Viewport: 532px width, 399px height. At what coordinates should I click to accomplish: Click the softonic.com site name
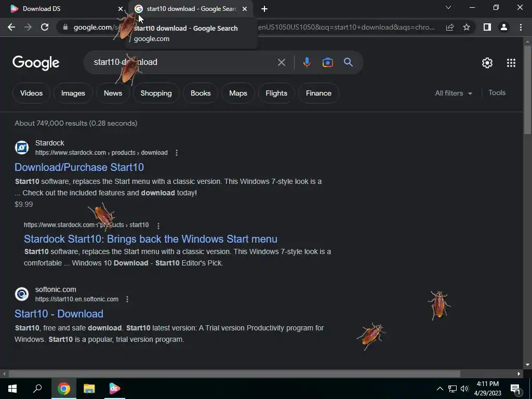(56, 289)
